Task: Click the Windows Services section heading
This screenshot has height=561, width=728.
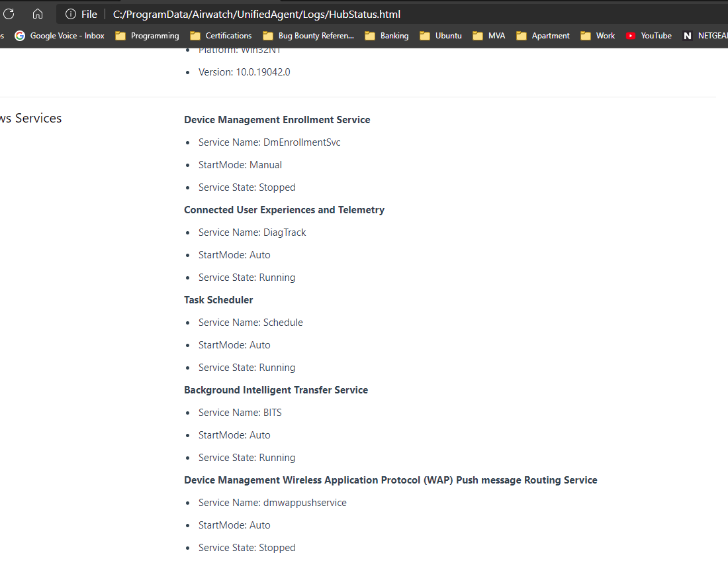Action: point(30,118)
